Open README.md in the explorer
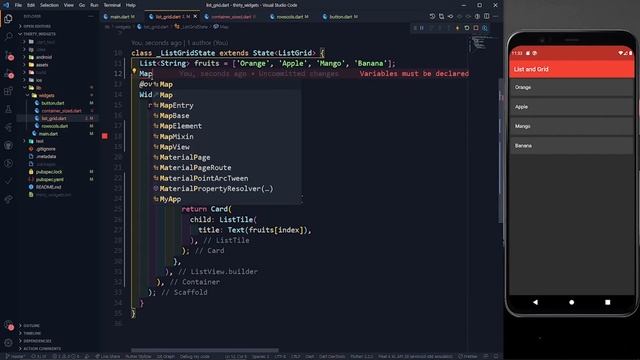640x360 pixels. coord(48,187)
